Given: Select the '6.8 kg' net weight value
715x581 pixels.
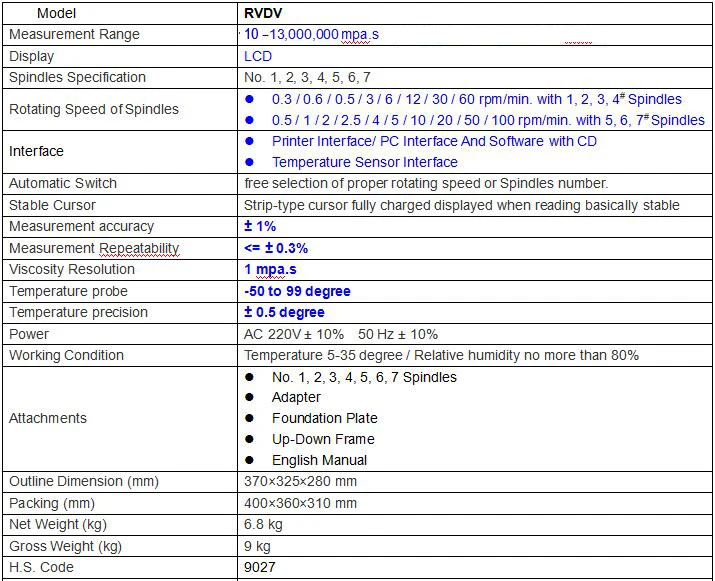Looking at the screenshot, I should click(x=263, y=524).
